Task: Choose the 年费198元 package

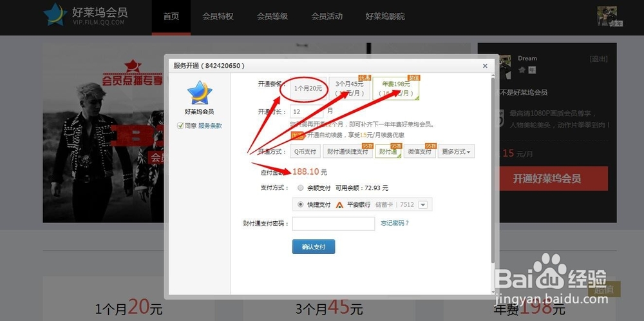Action: (396, 88)
